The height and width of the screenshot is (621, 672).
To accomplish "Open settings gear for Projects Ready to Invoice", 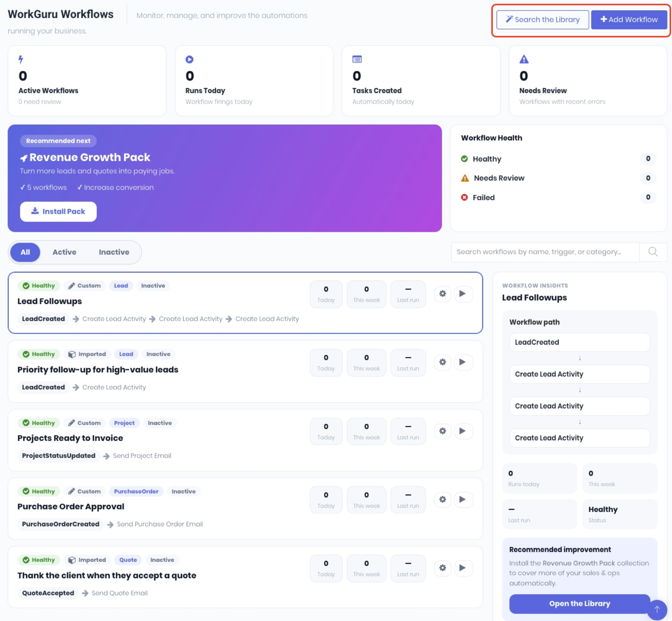I will [443, 431].
